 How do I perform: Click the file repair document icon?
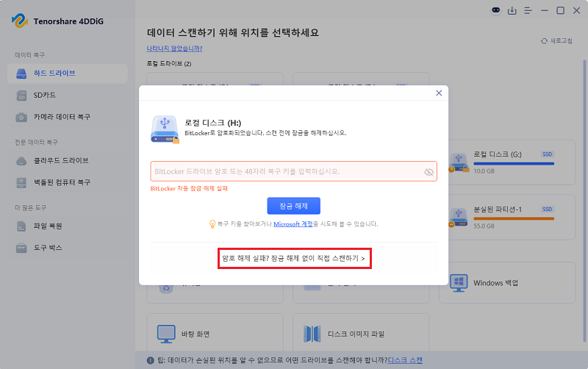21,226
